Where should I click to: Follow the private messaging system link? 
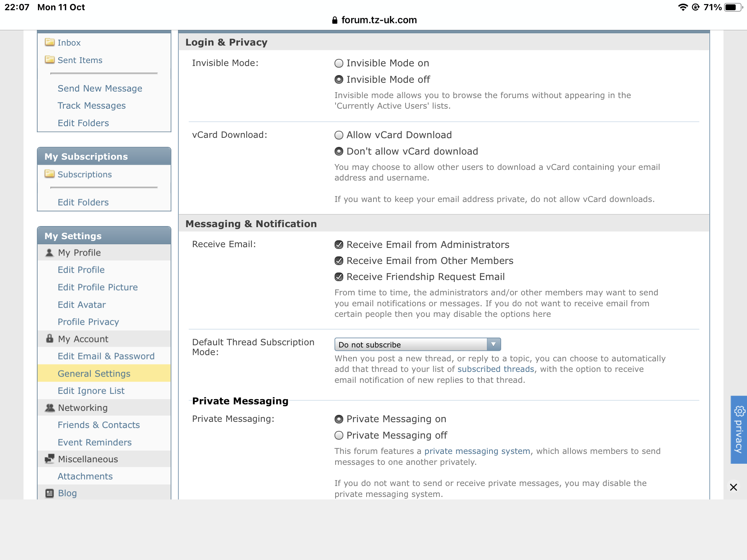pyautogui.click(x=477, y=451)
